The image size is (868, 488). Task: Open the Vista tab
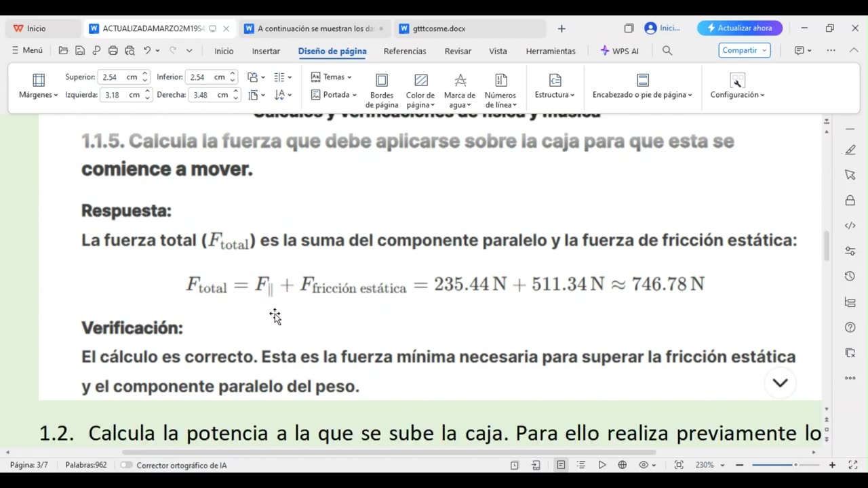click(498, 51)
